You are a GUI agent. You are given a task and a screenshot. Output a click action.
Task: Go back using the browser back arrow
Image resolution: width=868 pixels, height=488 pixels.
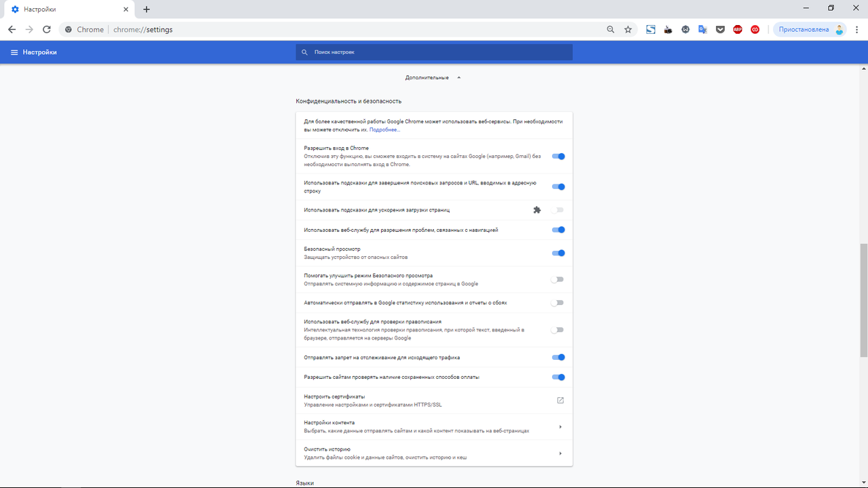point(12,30)
